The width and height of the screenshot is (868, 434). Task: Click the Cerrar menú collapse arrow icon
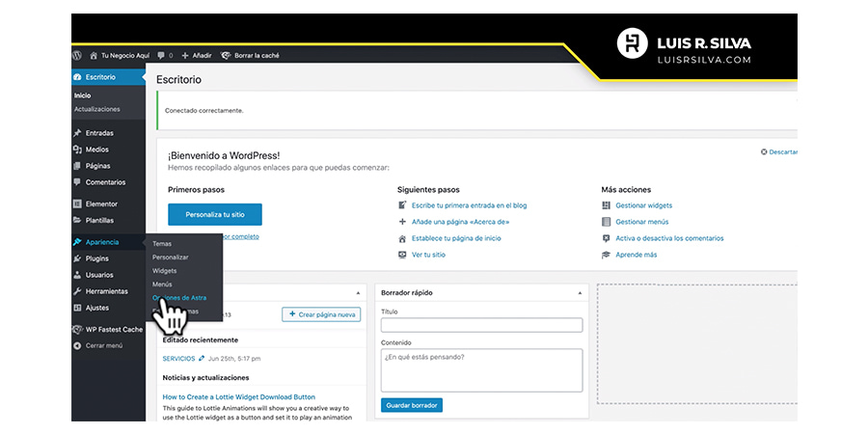(77, 346)
